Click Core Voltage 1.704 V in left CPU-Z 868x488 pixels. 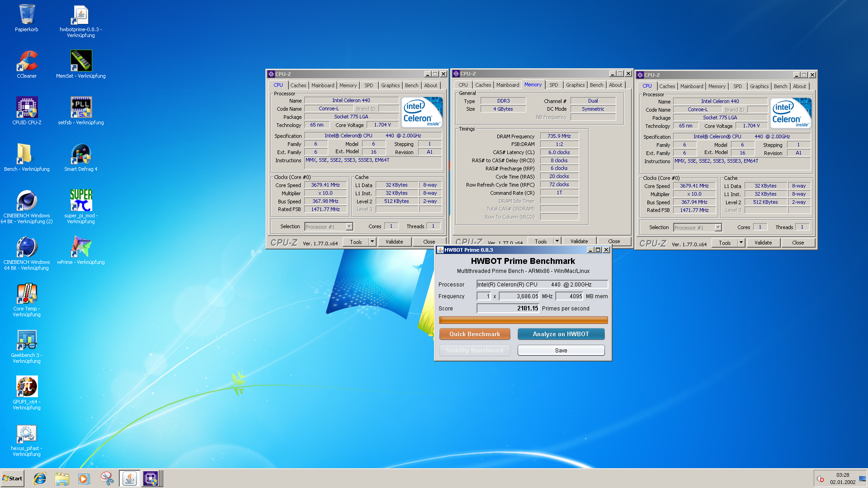point(382,125)
